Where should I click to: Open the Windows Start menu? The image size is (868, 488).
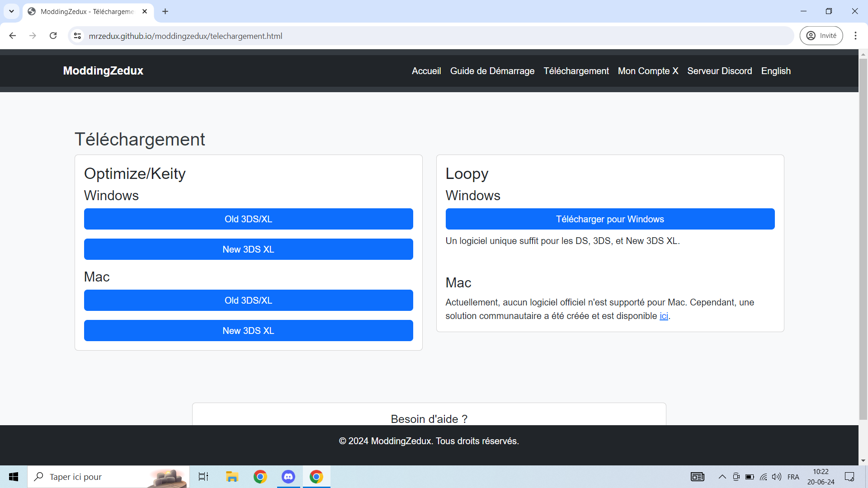13,476
